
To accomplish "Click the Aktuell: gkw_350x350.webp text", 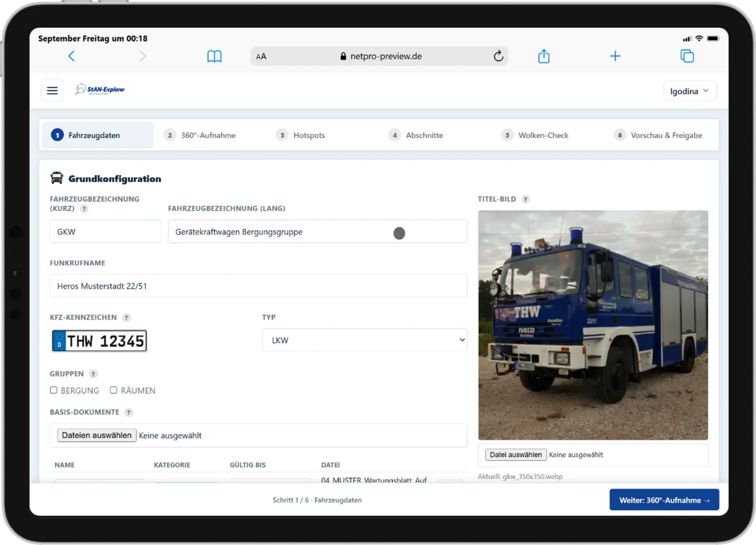I will 520,477.
